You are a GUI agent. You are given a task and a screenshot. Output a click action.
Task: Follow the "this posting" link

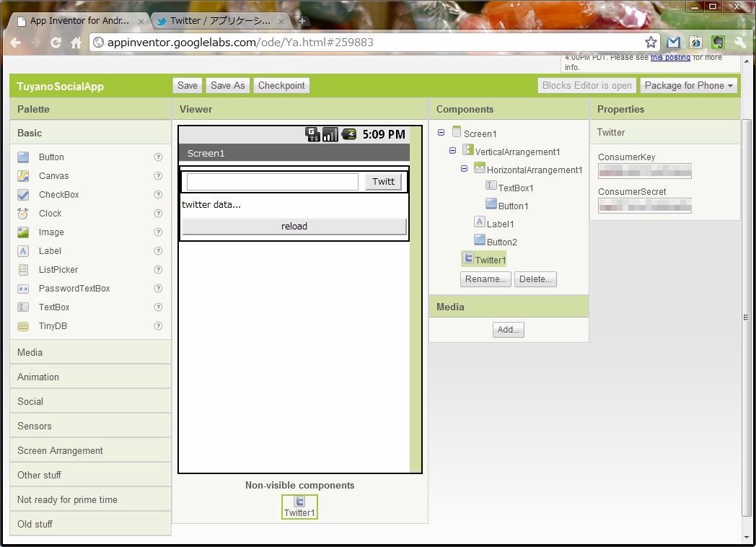(670, 58)
